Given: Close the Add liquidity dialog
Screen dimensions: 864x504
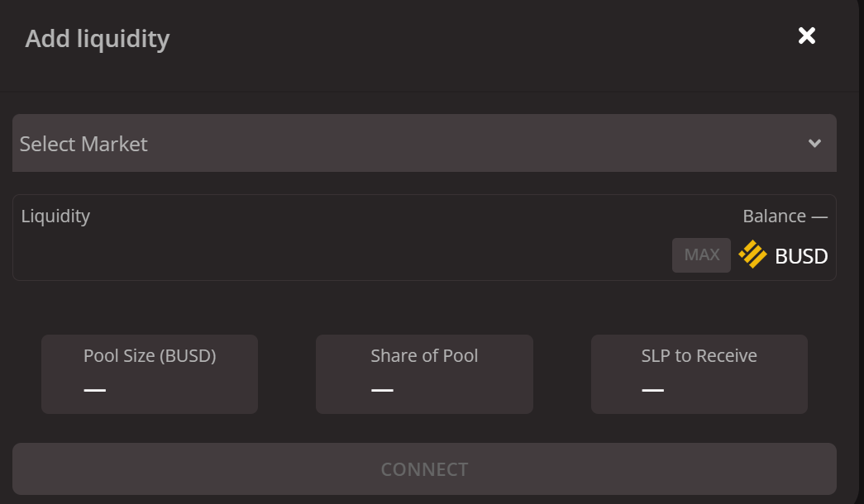Looking at the screenshot, I should [x=806, y=36].
